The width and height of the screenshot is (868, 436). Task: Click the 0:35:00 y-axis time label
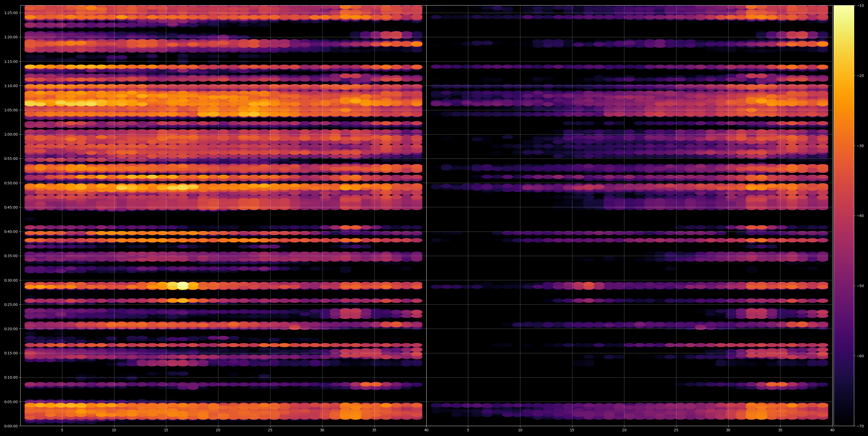click(11, 256)
